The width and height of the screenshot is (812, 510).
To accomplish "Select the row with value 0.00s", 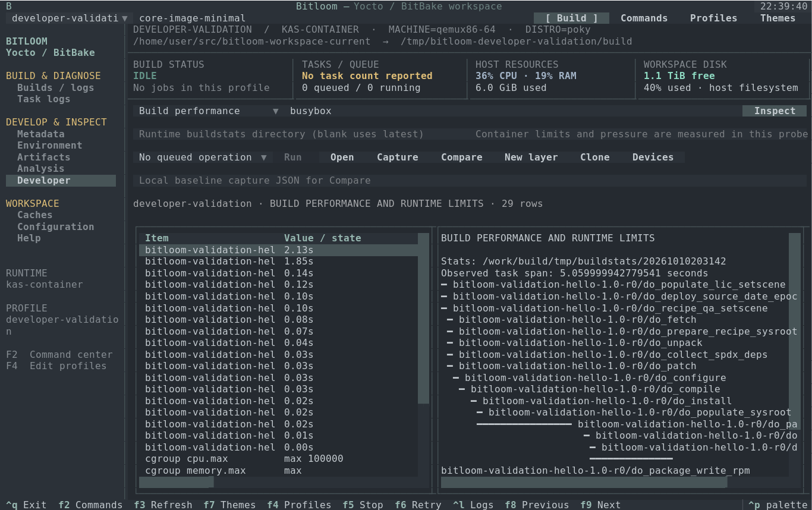I will pyautogui.click(x=278, y=448).
